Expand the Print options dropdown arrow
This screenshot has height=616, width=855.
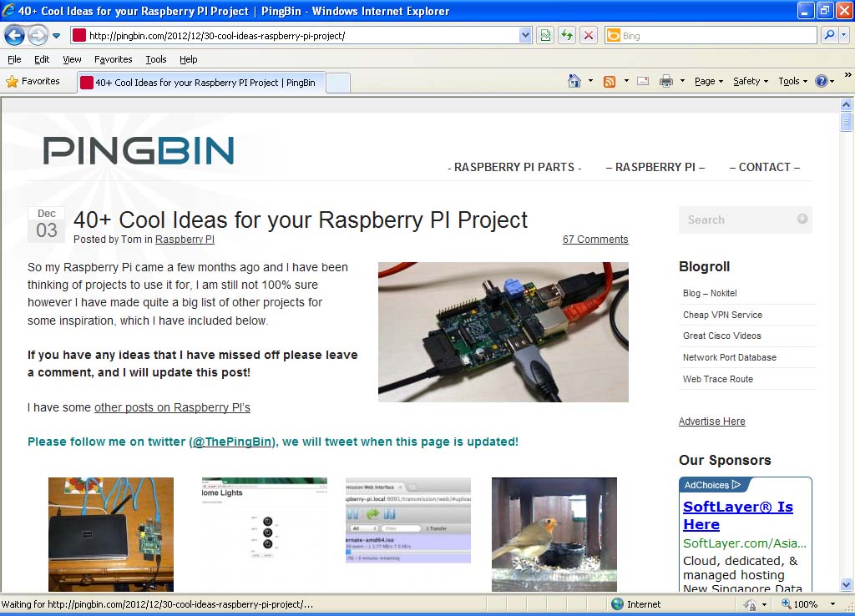[x=682, y=81]
